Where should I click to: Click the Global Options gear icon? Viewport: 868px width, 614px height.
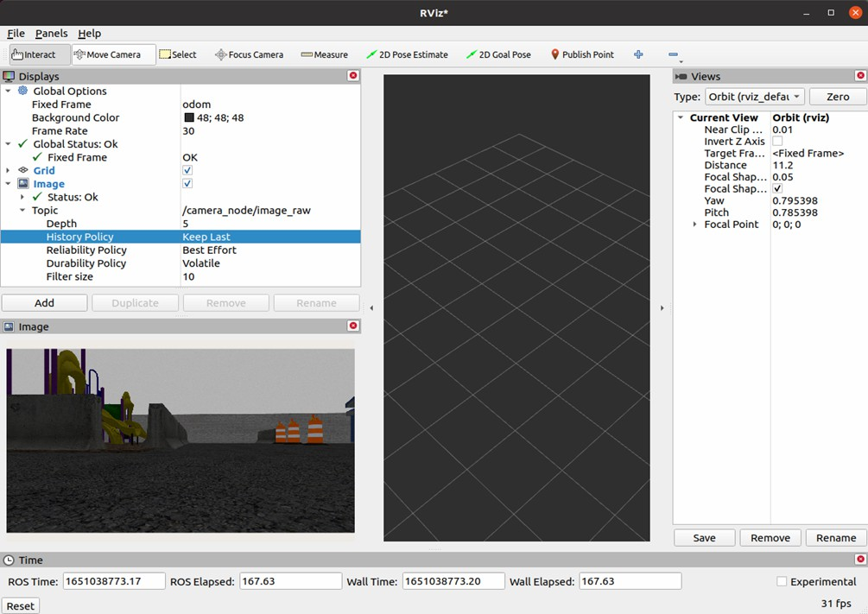[22, 91]
